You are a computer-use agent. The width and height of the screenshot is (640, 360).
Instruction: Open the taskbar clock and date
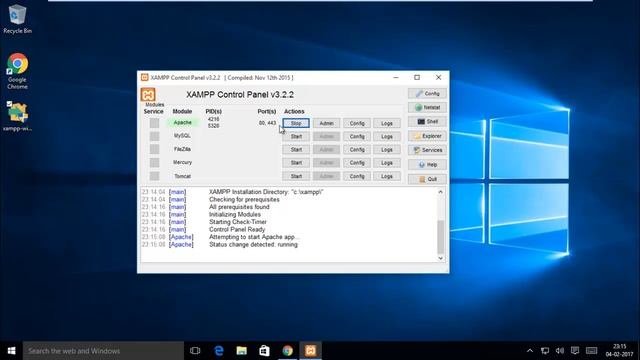[619, 351]
